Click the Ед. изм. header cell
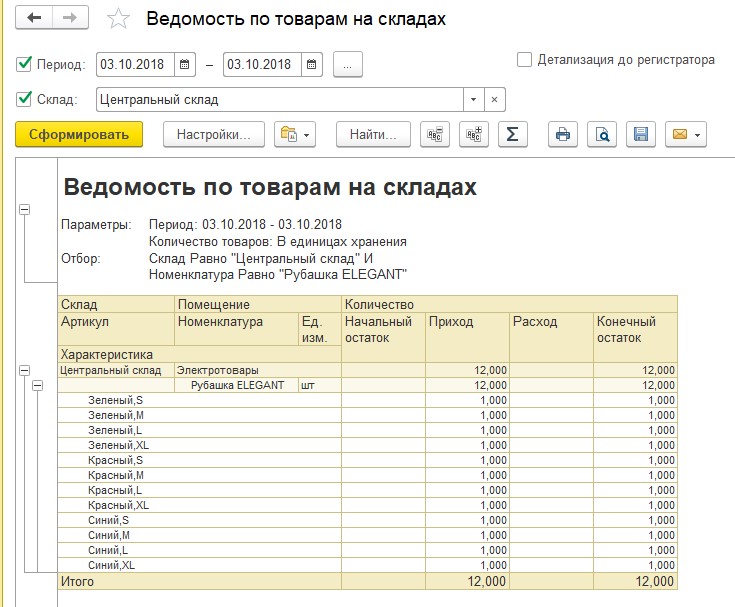Viewport: 735px width, 607px height. click(x=320, y=330)
